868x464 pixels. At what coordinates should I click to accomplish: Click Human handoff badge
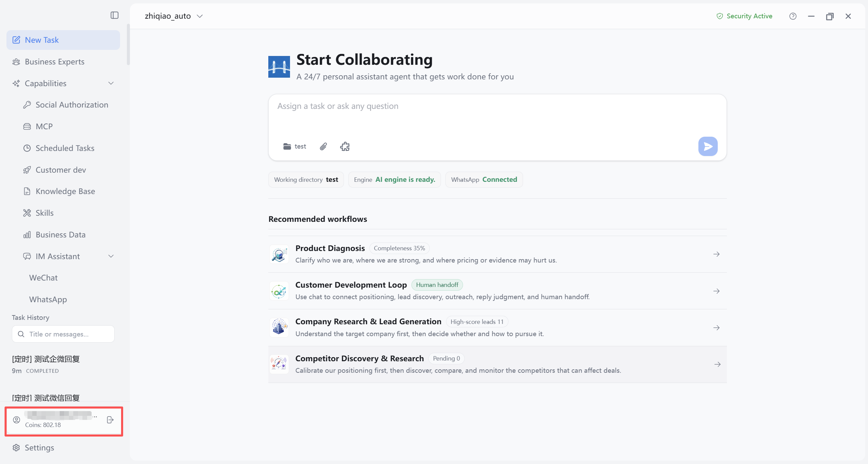pos(437,285)
